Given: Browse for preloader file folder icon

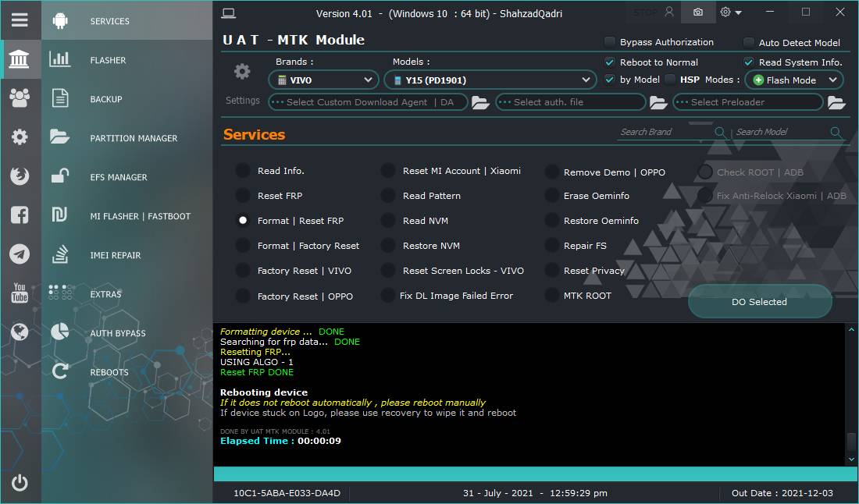Looking at the screenshot, I should click(x=836, y=102).
